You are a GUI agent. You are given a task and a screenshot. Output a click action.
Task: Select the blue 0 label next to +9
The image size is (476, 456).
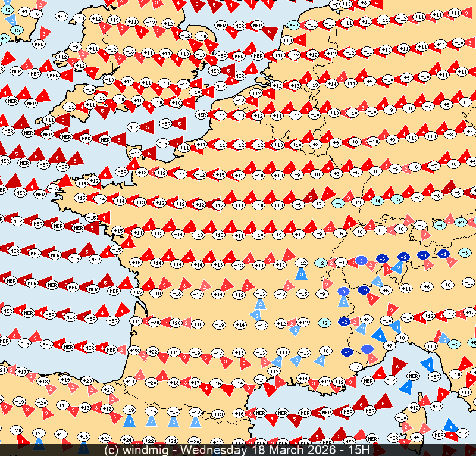tap(361, 260)
